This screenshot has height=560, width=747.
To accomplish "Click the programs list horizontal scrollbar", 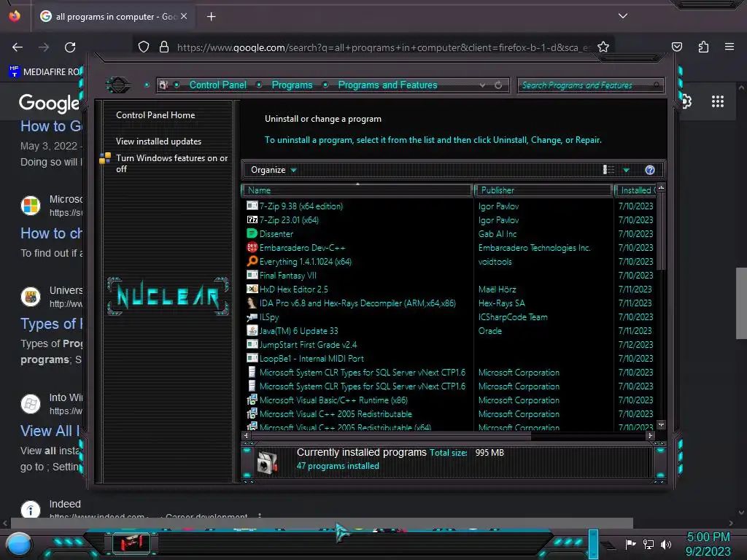I will [x=391, y=435].
